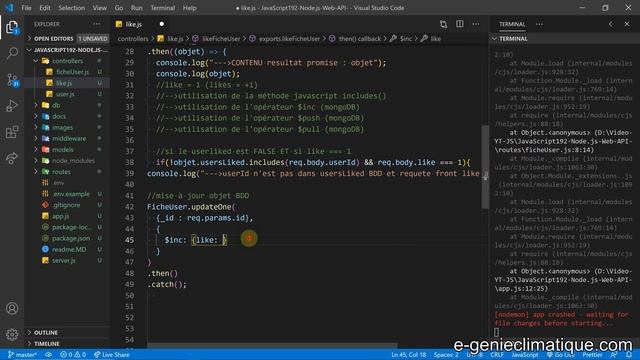Open Explorer views and more actions ellipsis
Screen dimensions: 640x360
(x=97, y=24)
